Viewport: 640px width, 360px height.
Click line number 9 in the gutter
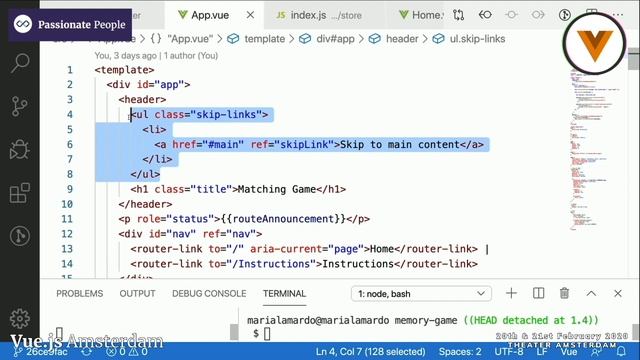(70, 189)
